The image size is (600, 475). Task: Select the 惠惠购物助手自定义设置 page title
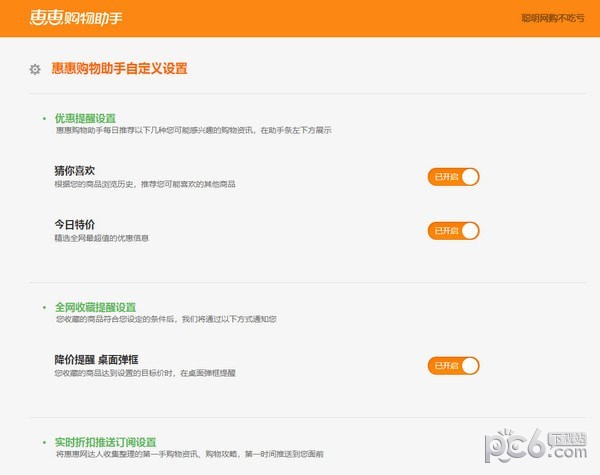[x=119, y=69]
